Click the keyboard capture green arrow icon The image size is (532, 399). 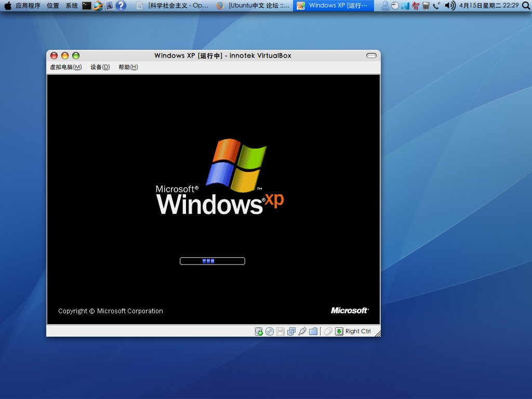pyautogui.click(x=339, y=331)
